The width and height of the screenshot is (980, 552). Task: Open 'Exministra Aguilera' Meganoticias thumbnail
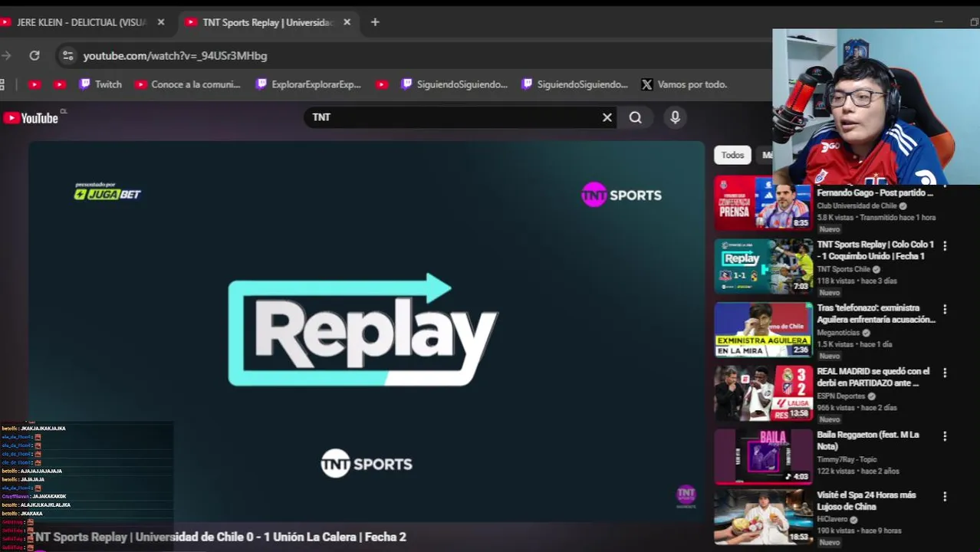click(763, 330)
